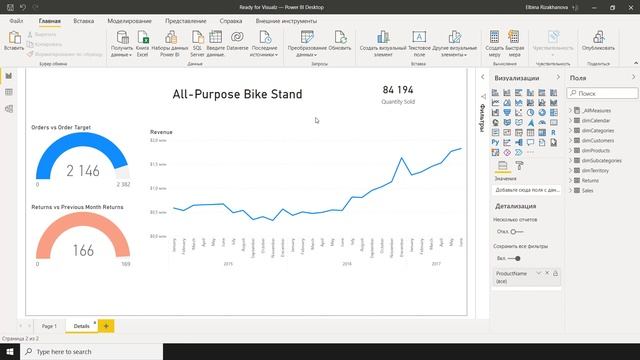Expand the dimTerritory table
The height and width of the screenshot is (360, 640).
571,171
